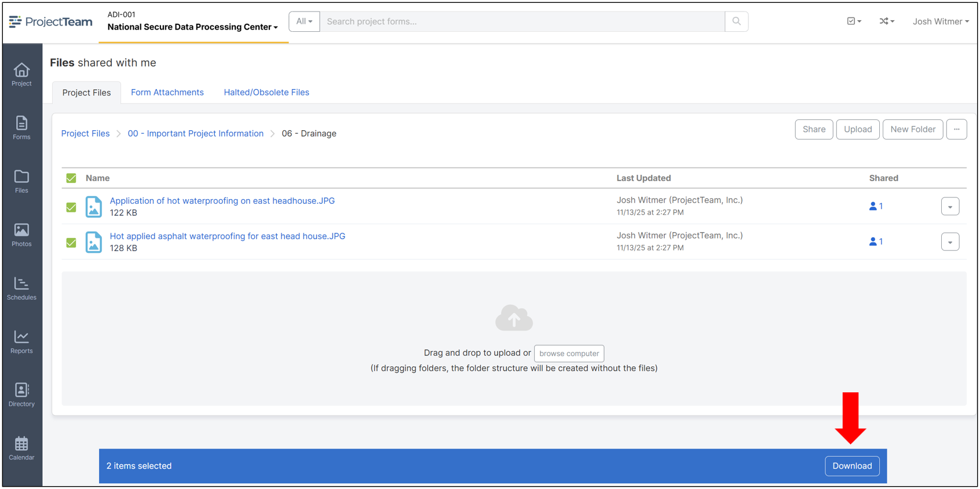Open the Photos sidebar section
This screenshot has width=980, height=489.
pos(21,235)
